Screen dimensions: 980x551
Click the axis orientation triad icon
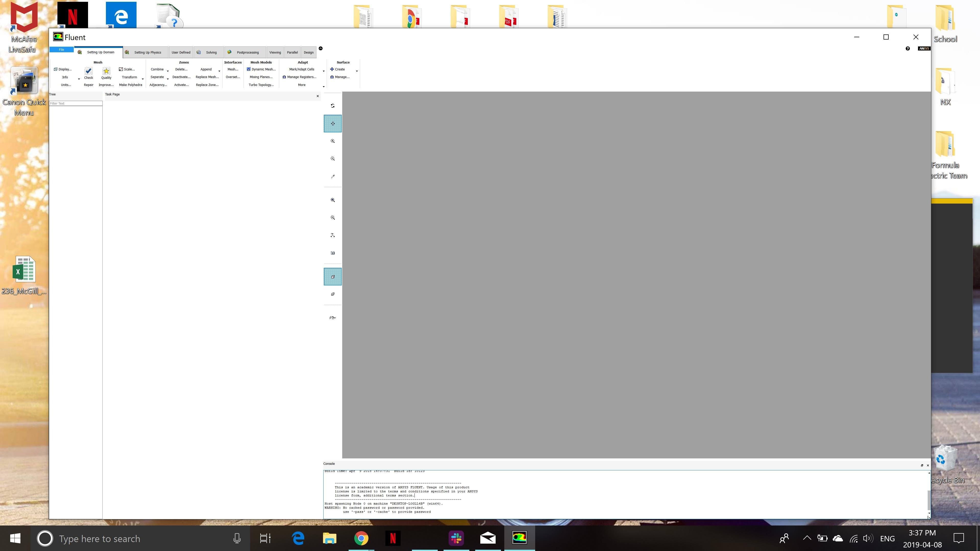tap(333, 235)
